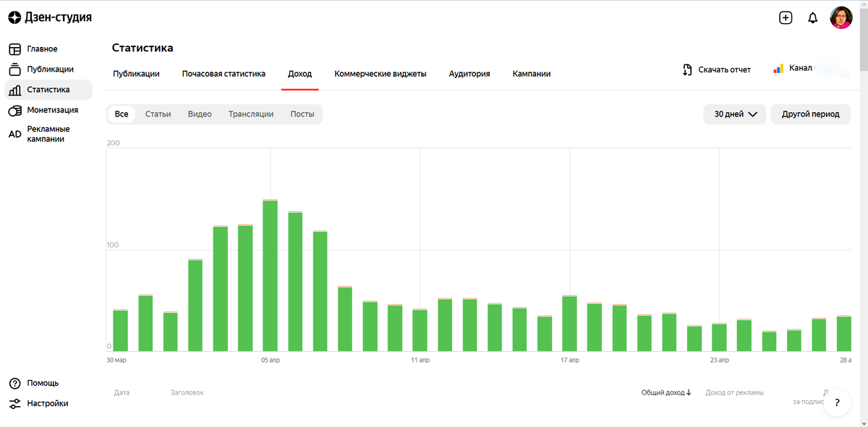This screenshot has width=868, height=427.
Task: Switch to the Кампании tab
Action: point(532,74)
